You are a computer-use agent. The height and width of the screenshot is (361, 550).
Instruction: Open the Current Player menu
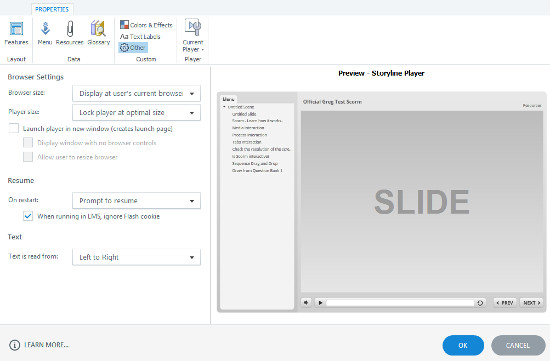(193, 36)
